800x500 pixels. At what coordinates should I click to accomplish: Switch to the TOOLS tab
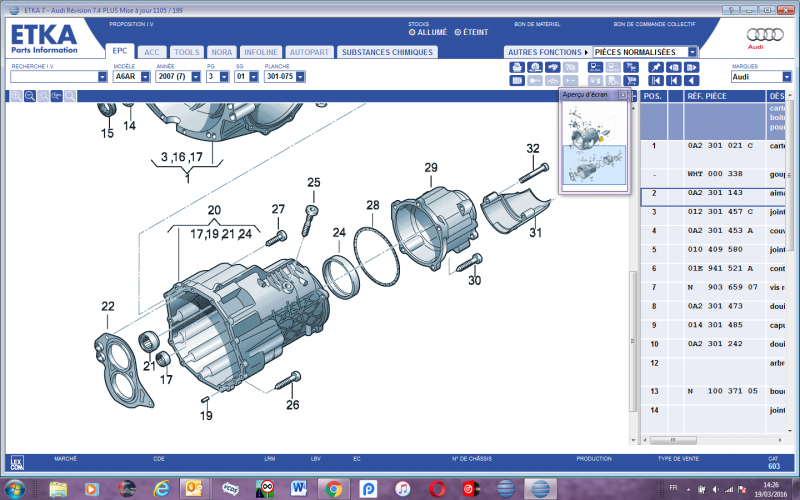point(186,51)
